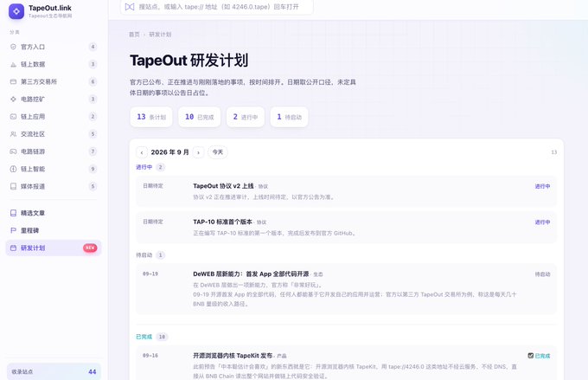Click the 交流社区 people icon
Screen dimensions: 588x380
pyautogui.click(x=13, y=134)
